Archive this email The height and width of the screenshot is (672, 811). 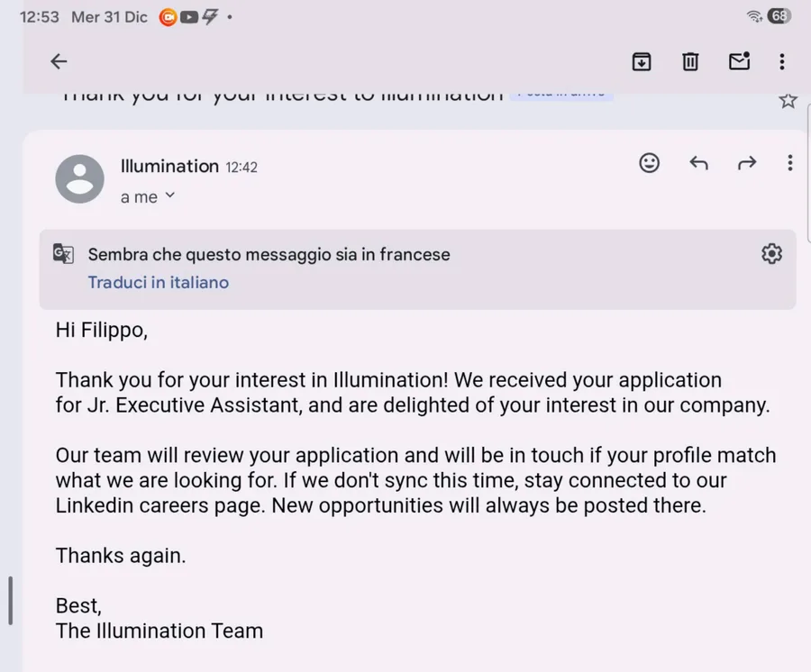coord(642,61)
